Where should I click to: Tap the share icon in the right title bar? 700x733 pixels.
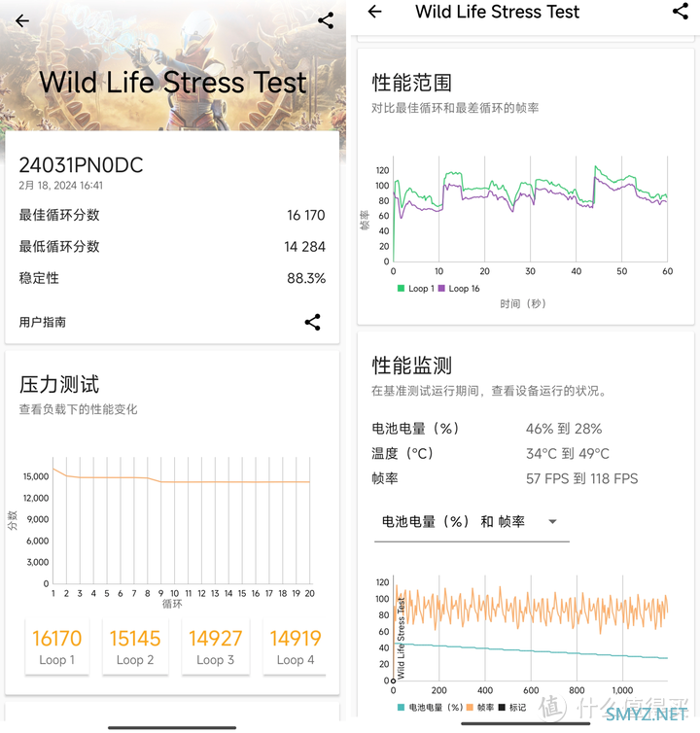tap(681, 12)
